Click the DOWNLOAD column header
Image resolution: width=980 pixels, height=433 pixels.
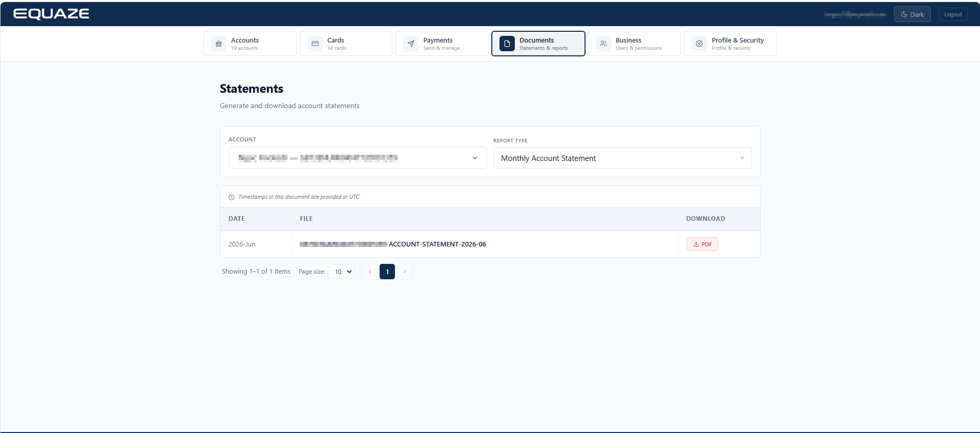[706, 219]
